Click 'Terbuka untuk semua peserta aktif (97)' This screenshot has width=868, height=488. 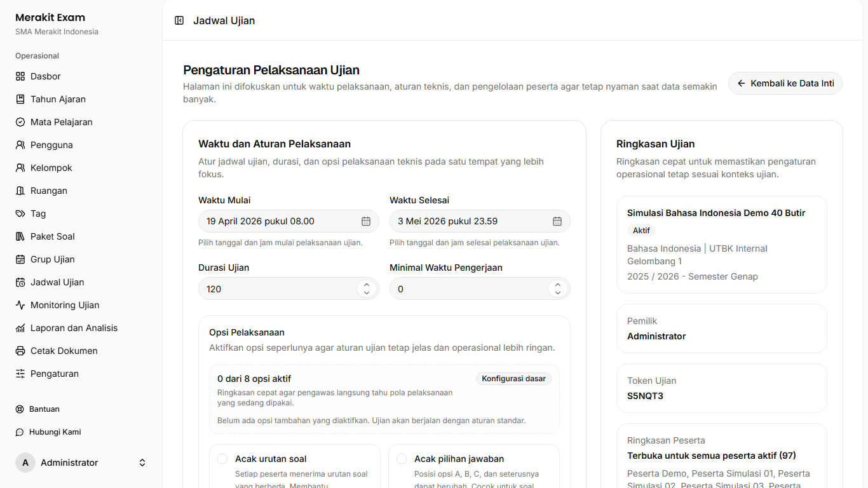(712, 456)
